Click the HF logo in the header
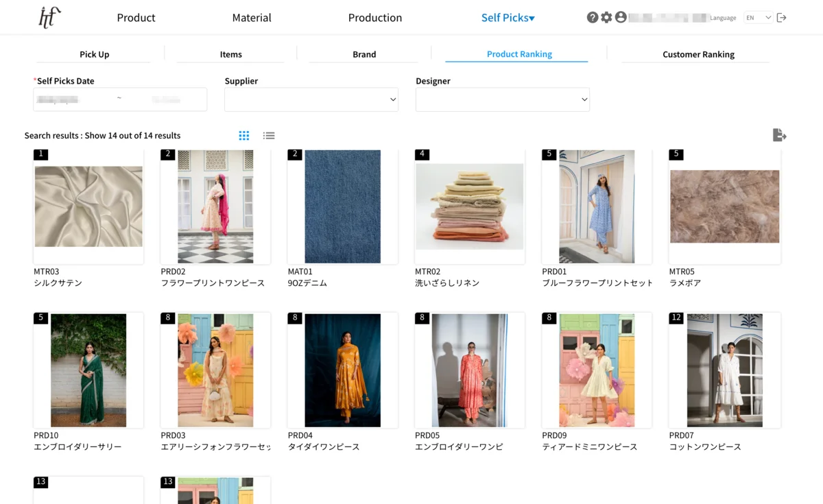This screenshot has height=504, width=823. point(49,17)
